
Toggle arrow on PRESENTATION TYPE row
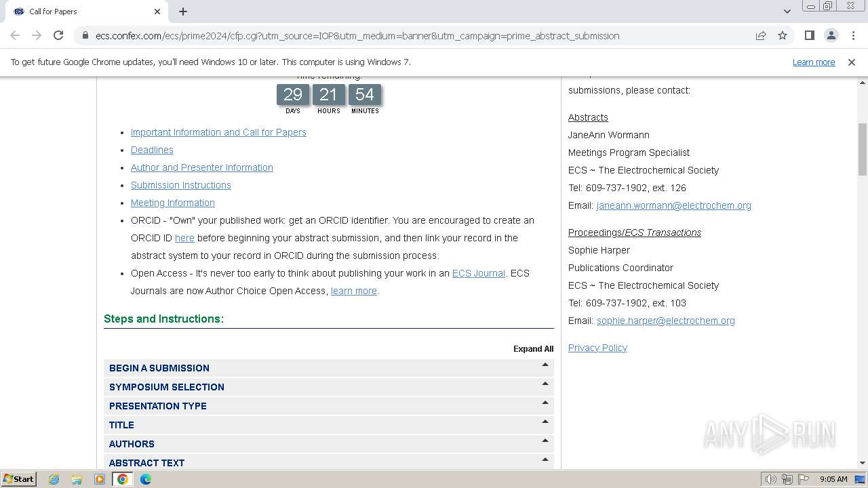coord(545,403)
